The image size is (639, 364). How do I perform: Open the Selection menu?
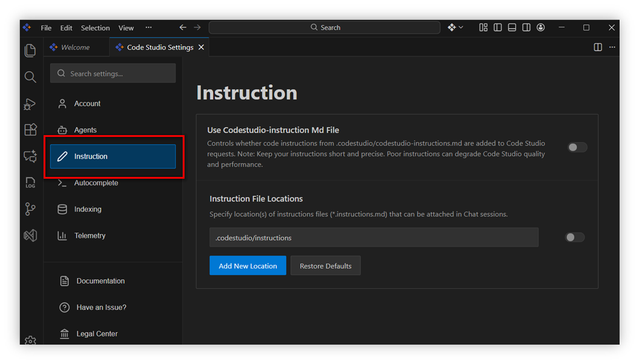[x=95, y=28]
